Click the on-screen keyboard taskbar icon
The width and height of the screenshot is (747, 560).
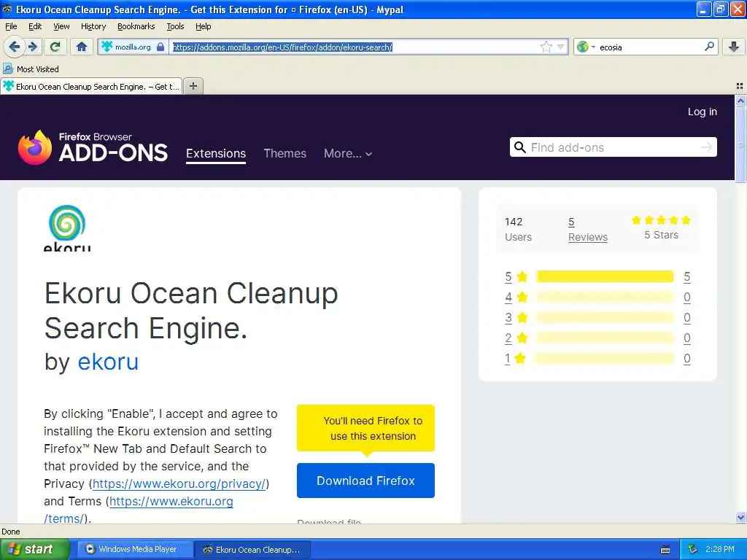(x=665, y=550)
